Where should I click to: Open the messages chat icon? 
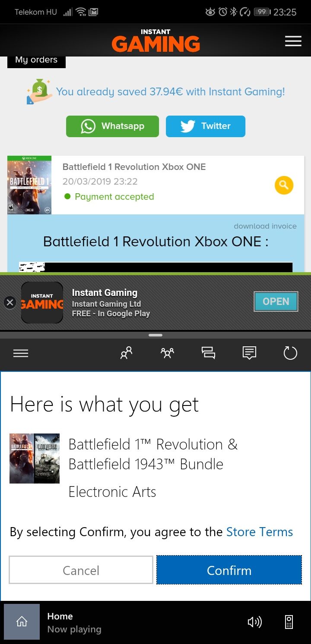coord(208,353)
